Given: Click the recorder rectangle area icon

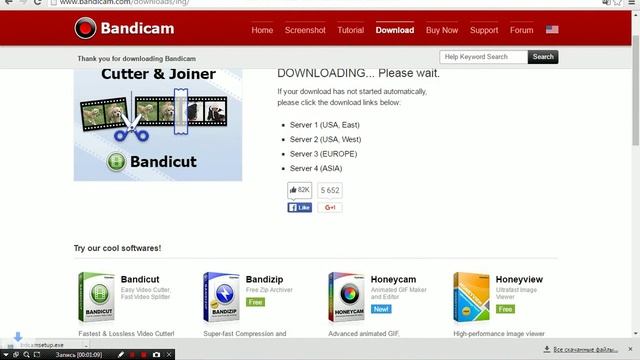Looking at the screenshot, I should (37, 355).
